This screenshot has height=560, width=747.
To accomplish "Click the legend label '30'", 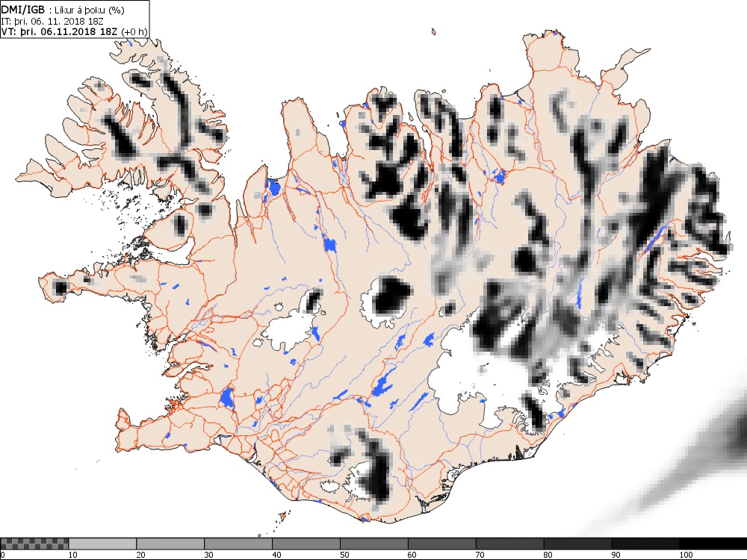I will tap(208, 555).
